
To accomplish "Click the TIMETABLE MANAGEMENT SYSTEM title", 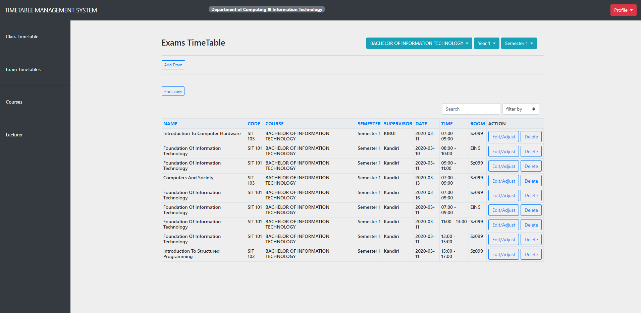I will point(51,10).
